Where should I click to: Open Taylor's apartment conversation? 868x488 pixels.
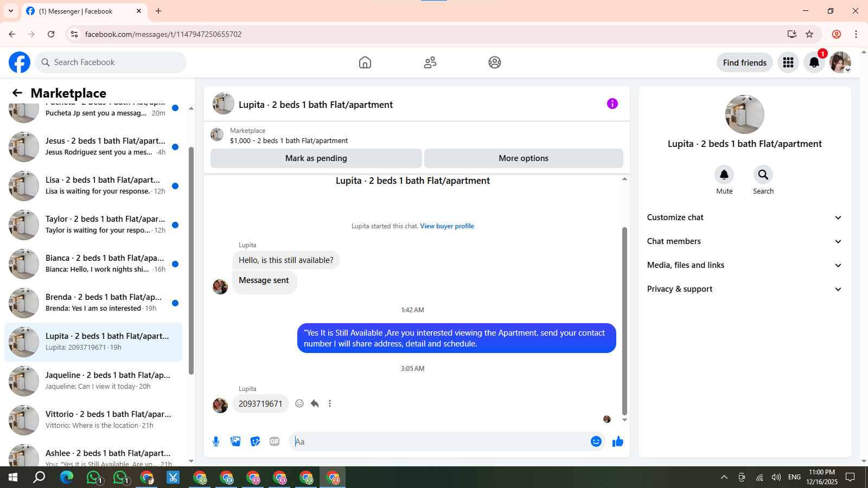[x=93, y=225]
